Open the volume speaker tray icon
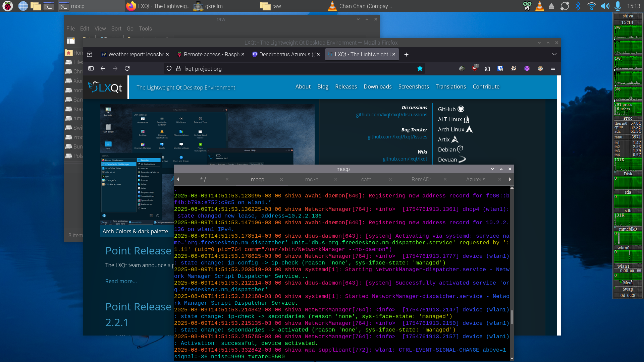Viewport: 644px width, 362px height. [x=605, y=6]
